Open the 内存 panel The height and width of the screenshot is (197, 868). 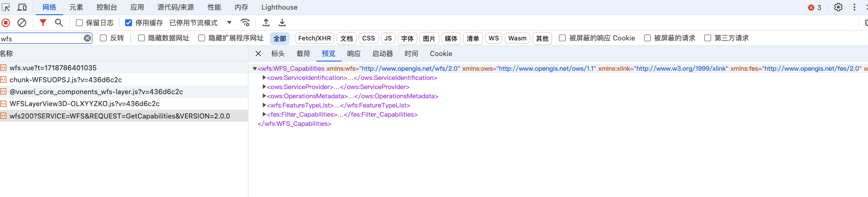pyautogui.click(x=241, y=7)
